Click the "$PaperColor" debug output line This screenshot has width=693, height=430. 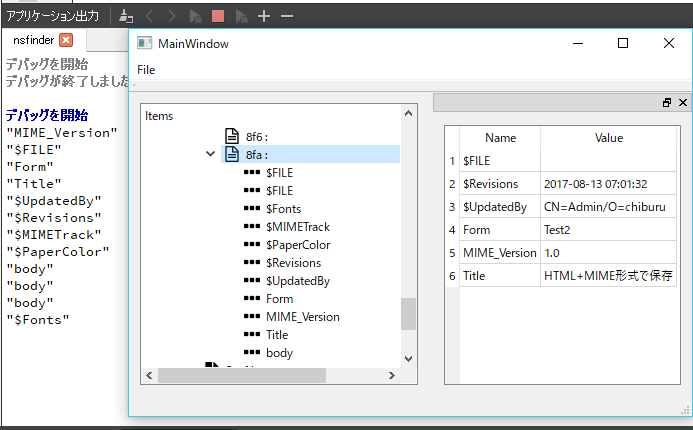(57, 252)
